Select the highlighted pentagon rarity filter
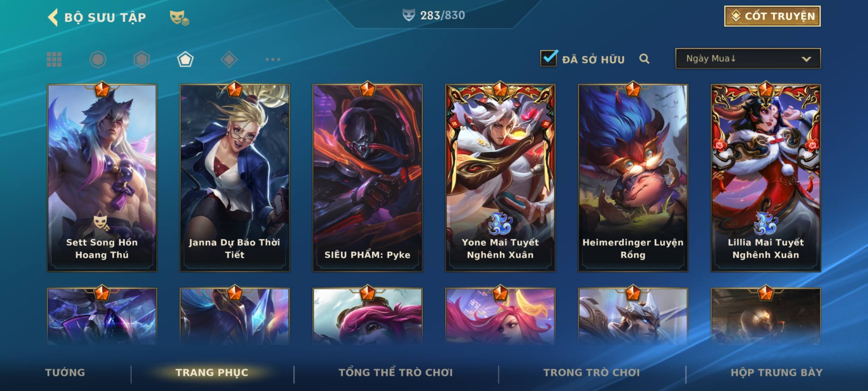The image size is (868, 391). click(185, 59)
